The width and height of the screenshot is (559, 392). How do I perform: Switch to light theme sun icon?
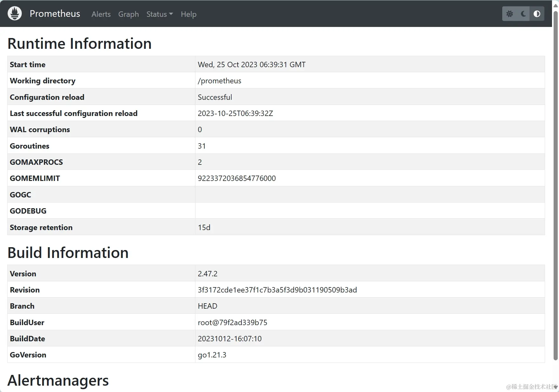[510, 14]
